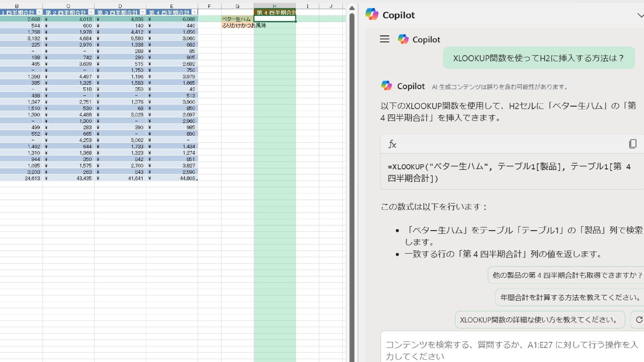Viewport: 644px width, 362px height.
Task: Refresh the suggested prompts
Action: (x=639, y=319)
